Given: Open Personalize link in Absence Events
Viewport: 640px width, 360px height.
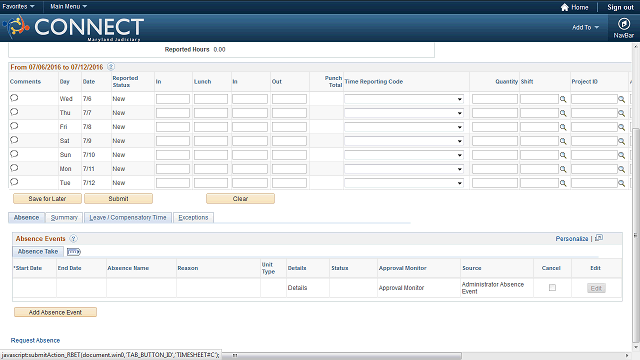Looking at the screenshot, I should pyautogui.click(x=571, y=239).
